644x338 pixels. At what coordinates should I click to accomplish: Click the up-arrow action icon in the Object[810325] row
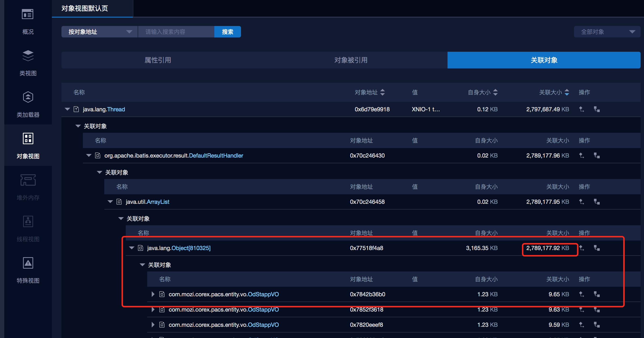pyautogui.click(x=582, y=248)
